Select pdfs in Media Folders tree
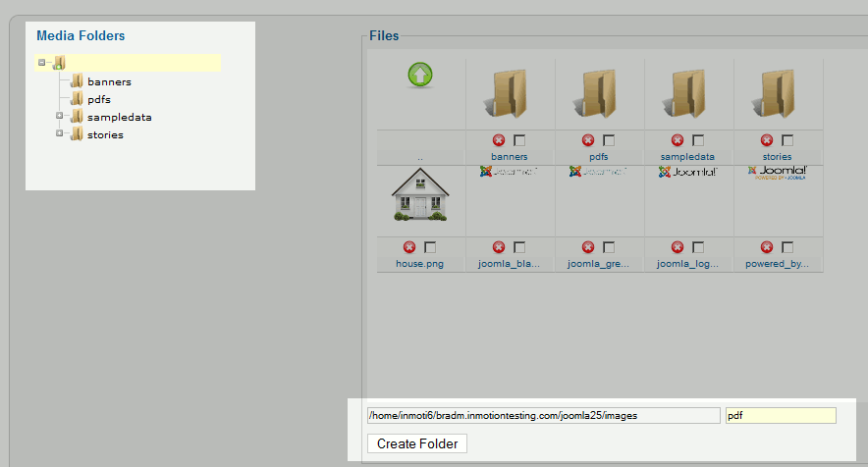 [99, 100]
